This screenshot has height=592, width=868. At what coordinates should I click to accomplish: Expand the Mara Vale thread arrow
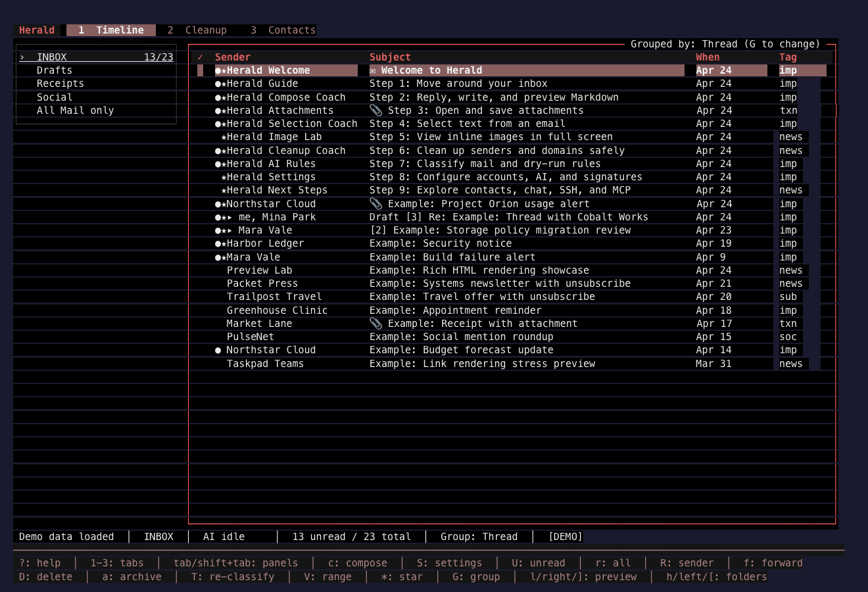pyautogui.click(x=229, y=230)
